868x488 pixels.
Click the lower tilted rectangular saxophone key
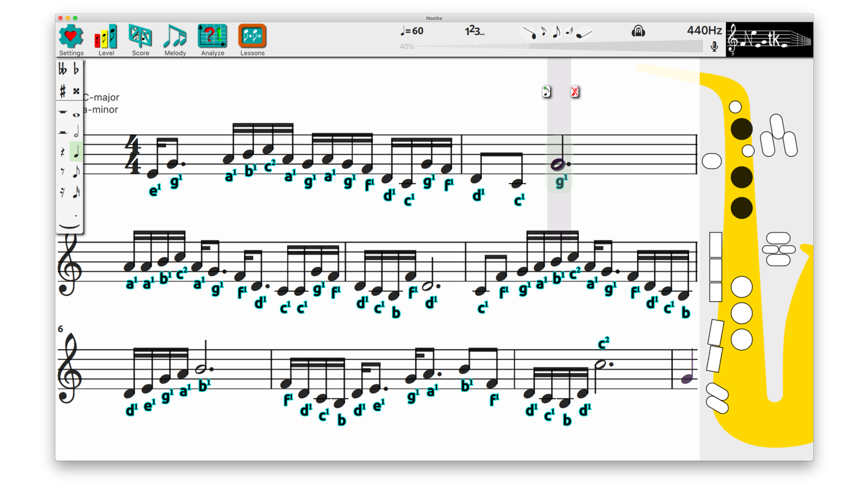pos(714,359)
